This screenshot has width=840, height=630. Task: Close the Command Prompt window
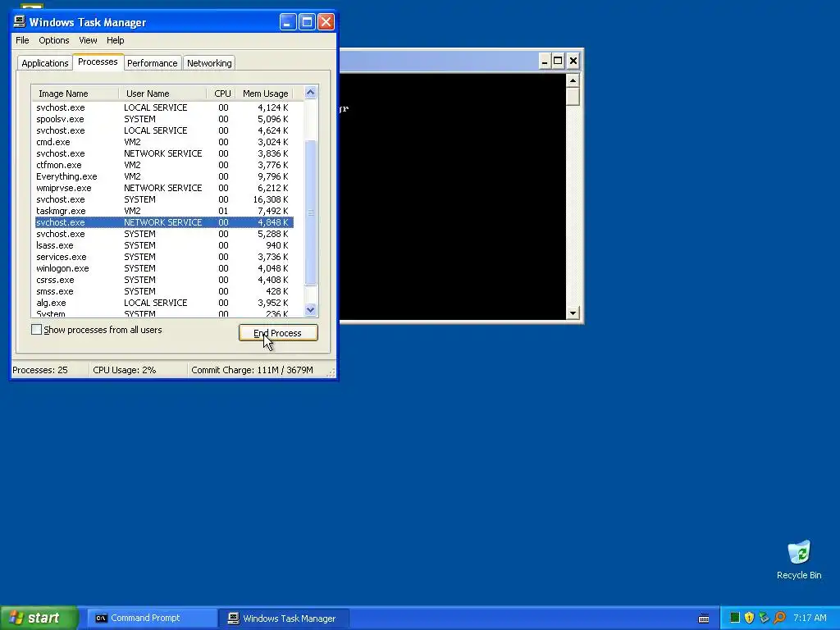coord(573,61)
